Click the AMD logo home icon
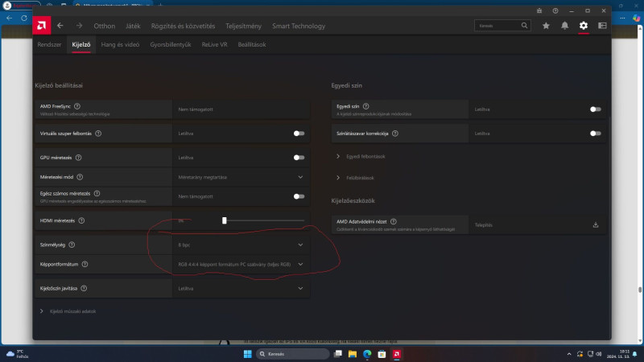This screenshot has height=362, width=644. 42,26
